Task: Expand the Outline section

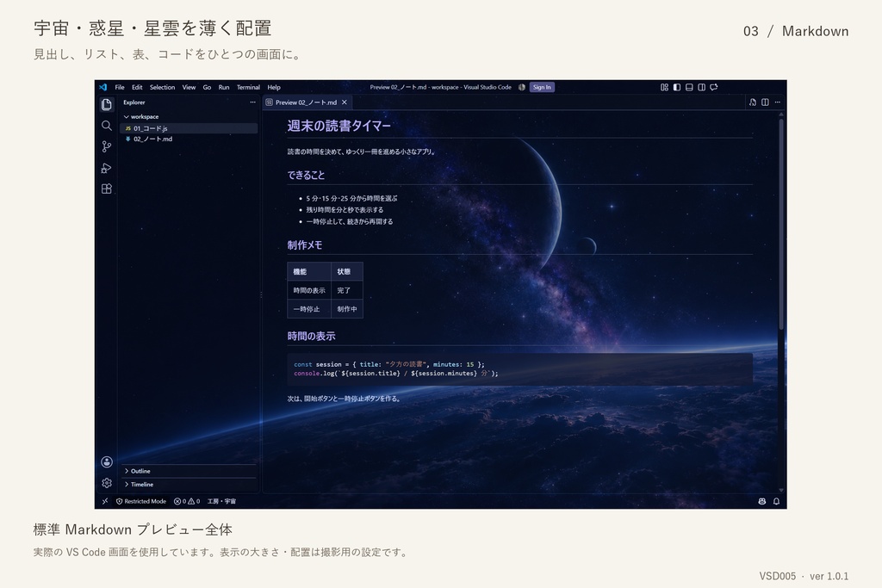Action: [189, 471]
